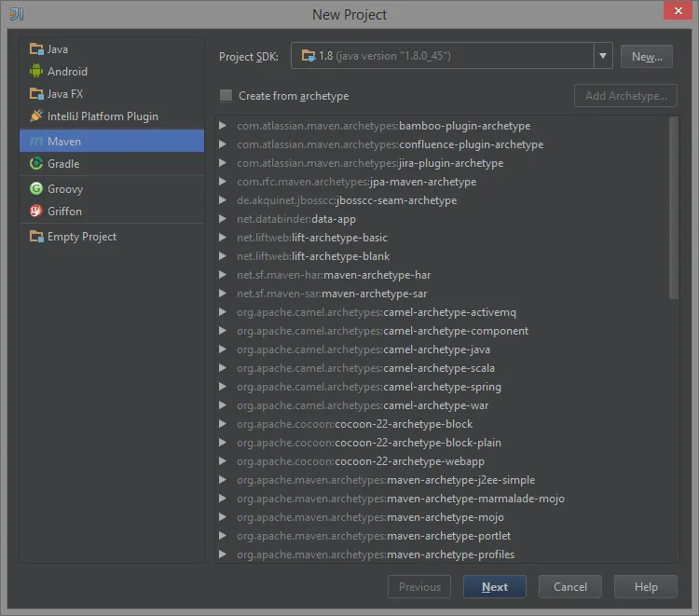Expand the camel-archetype-spring tree node

[x=223, y=387]
